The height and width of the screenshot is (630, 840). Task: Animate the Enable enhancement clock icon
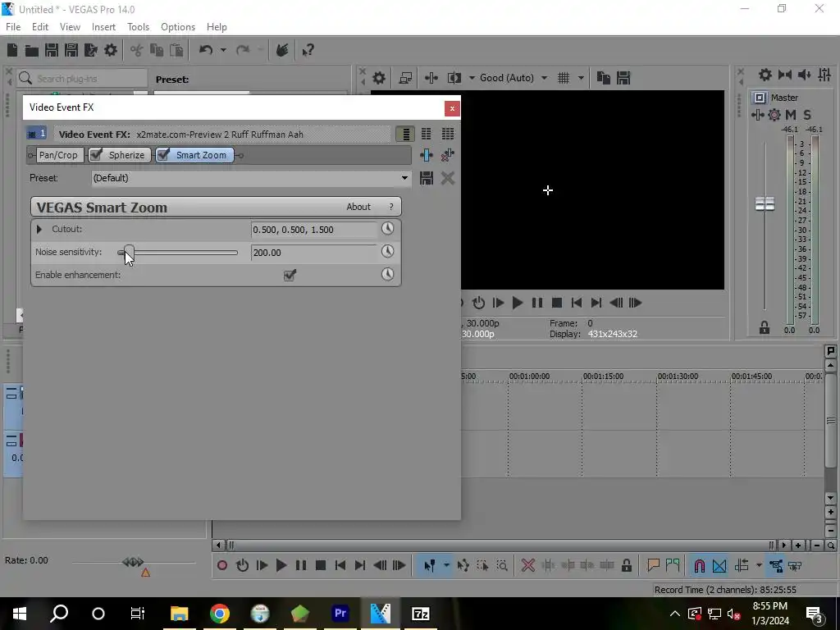click(387, 274)
